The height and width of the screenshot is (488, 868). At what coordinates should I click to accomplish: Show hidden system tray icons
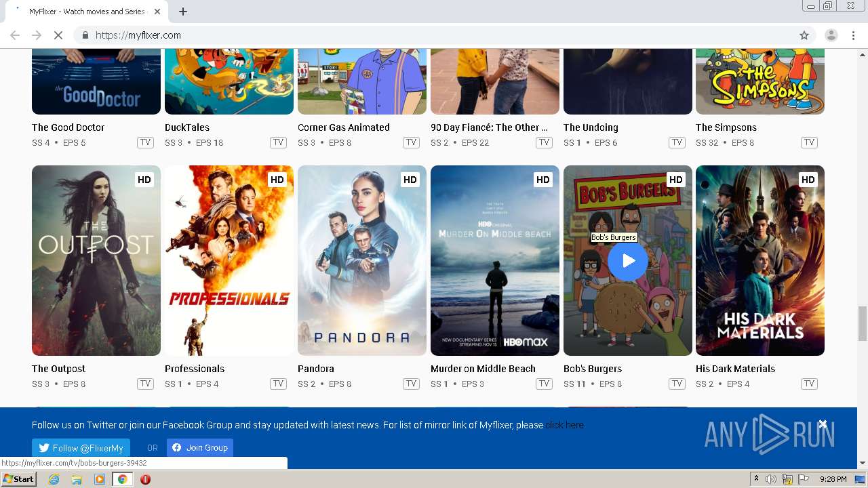point(756,479)
